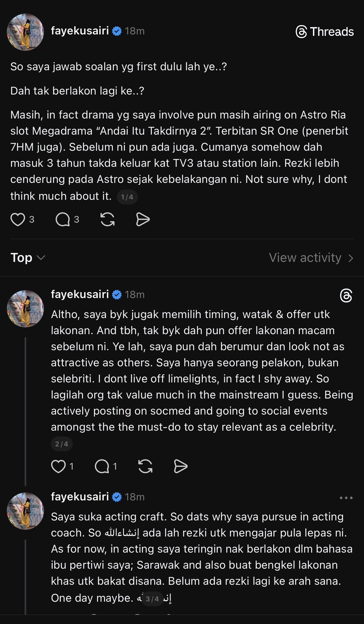Click the 1/4 thread counter badge
364x624 pixels.
point(127,197)
